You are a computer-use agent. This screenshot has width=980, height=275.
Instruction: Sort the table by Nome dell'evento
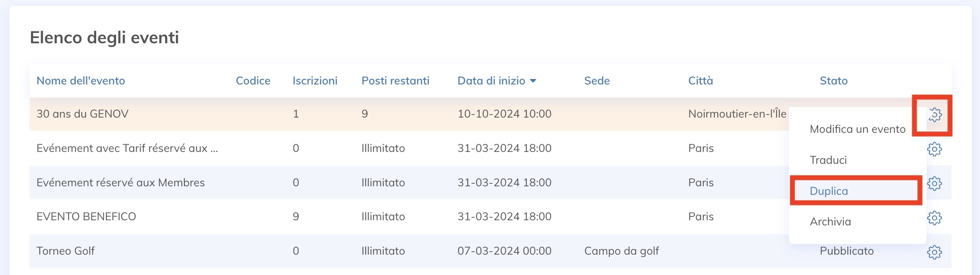coord(81,81)
